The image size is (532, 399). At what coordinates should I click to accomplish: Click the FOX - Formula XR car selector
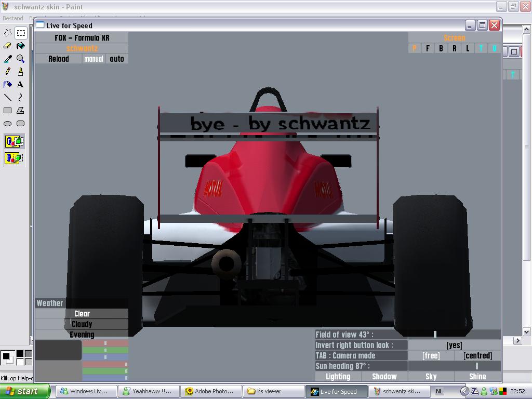tap(82, 37)
